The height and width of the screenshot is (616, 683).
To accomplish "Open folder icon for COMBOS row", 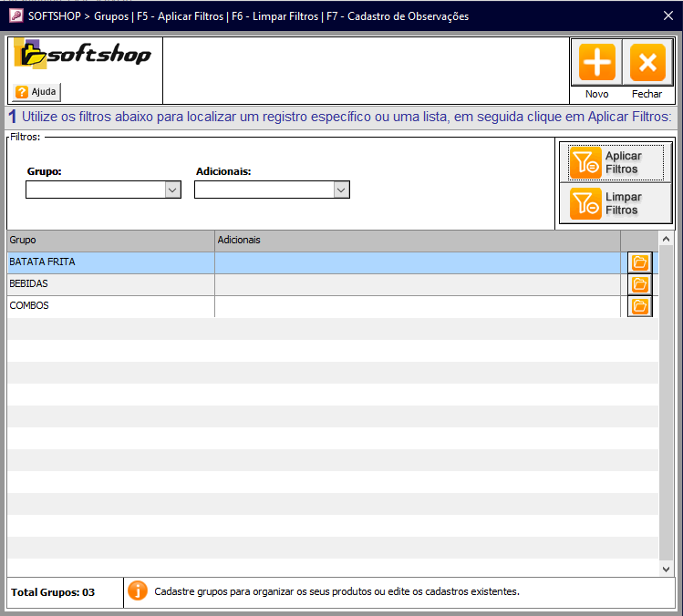I will click(640, 306).
